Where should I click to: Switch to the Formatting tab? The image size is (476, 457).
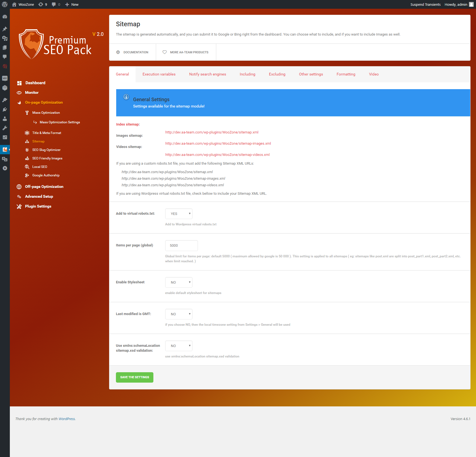(x=346, y=74)
